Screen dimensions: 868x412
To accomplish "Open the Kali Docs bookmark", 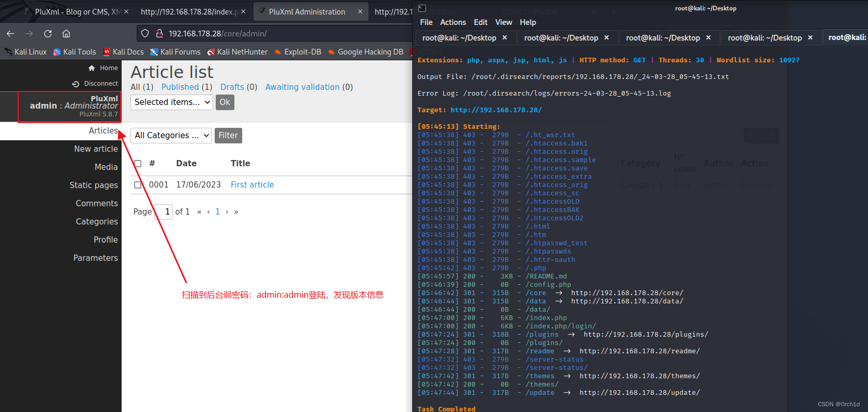I will tap(123, 52).
